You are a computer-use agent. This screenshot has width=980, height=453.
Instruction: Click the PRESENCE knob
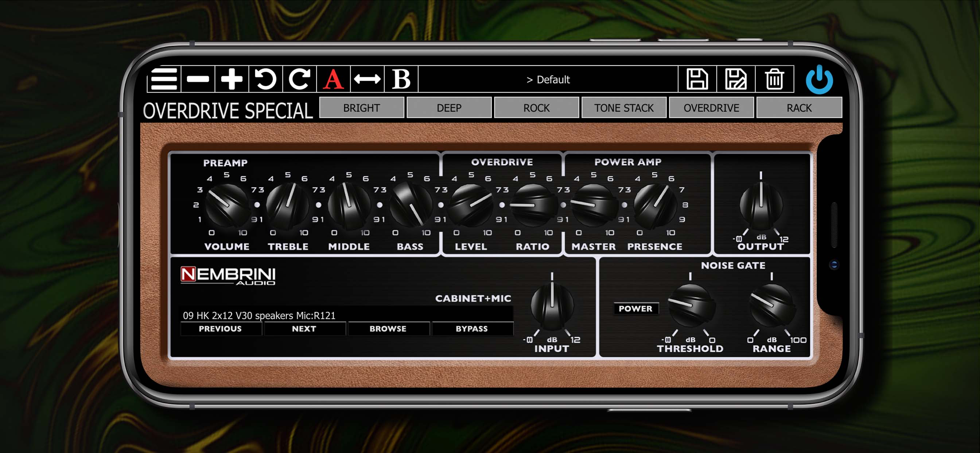pos(655,205)
